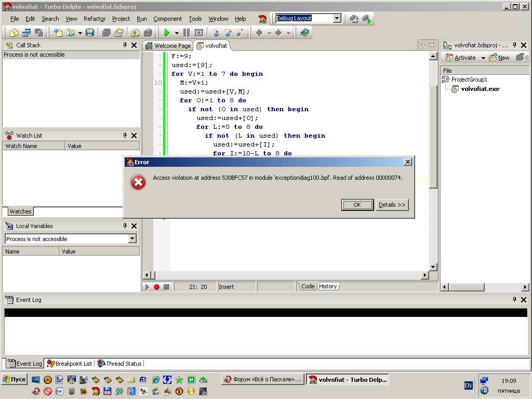Click the Back navigation arrow icon
The width and height of the screenshot is (532, 399).
point(259,33)
